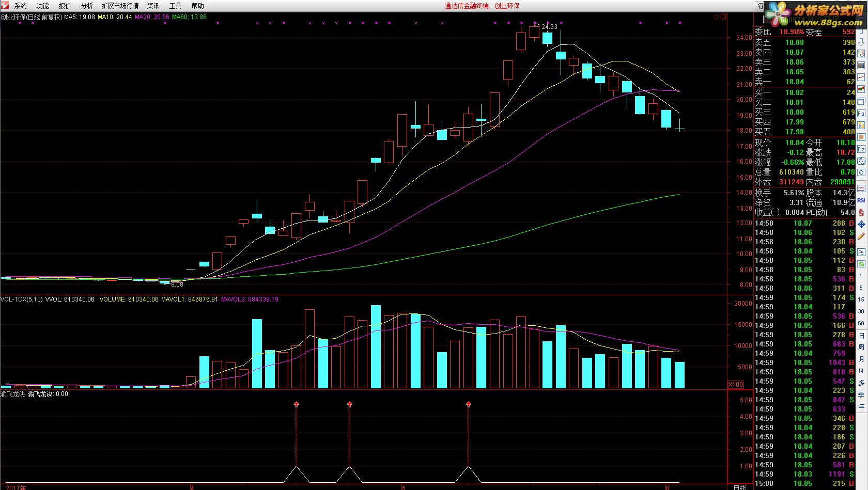
Task: Click the 2017年 date axis label
Action: (x=16, y=487)
